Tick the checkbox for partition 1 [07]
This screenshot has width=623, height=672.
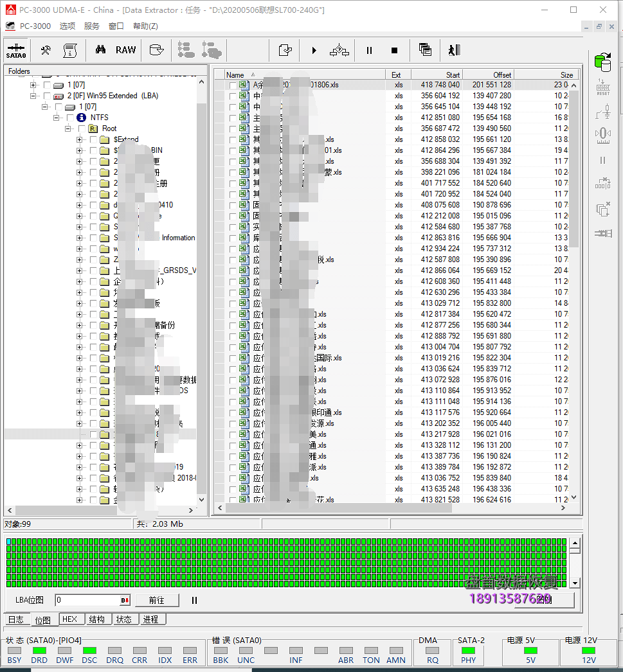(47, 85)
